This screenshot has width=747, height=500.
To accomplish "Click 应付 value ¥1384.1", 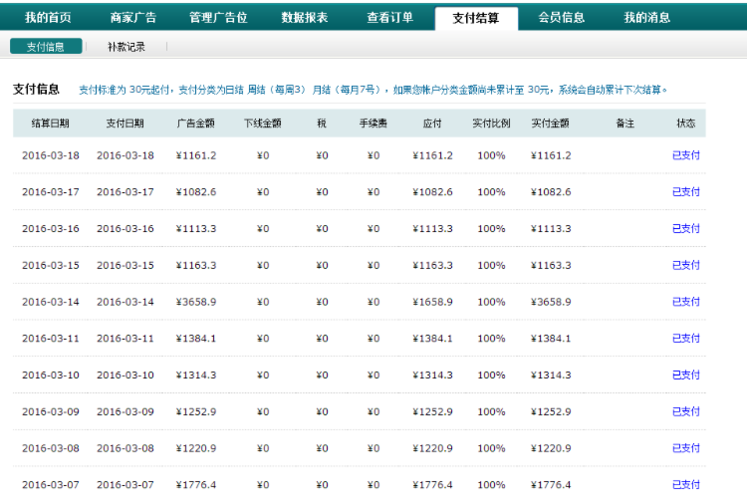I will (x=433, y=339).
